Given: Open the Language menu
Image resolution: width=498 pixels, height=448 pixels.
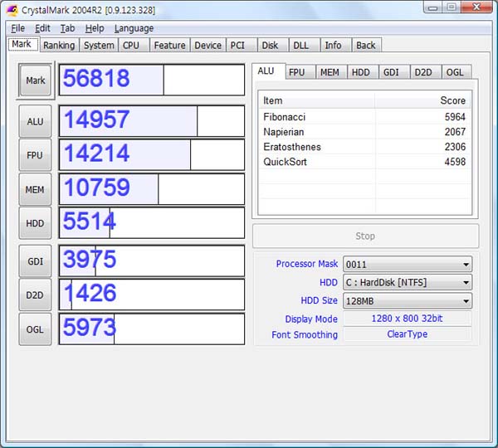Looking at the screenshot, I should pos(134,28).
